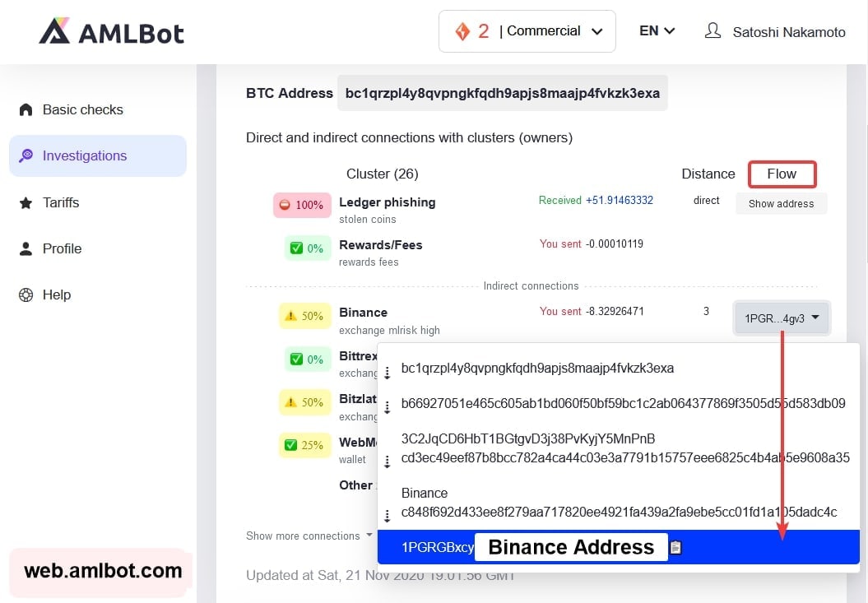Click the You sent -8.32926471 amount
The height and width of the screenshot is (603, 868).
coord(592,311)
